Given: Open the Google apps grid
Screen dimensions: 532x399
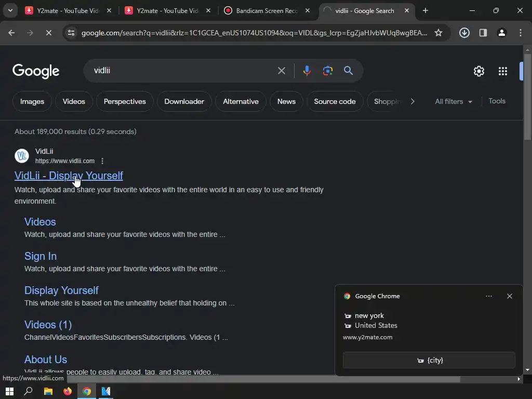Looking at the screenshot, I should 503,71.
